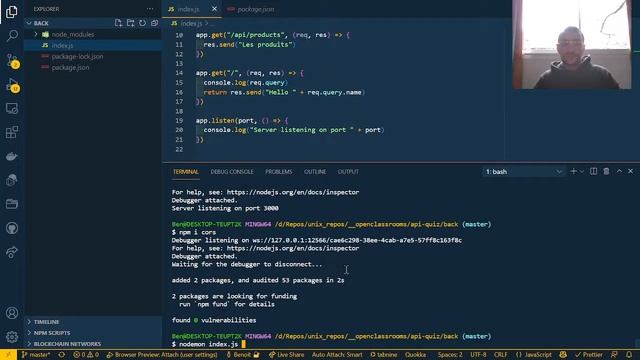Viewport: 640px width, 360px height.
Task: Open the Explorer view in the activity bar
Action: [x=11, y=12]
